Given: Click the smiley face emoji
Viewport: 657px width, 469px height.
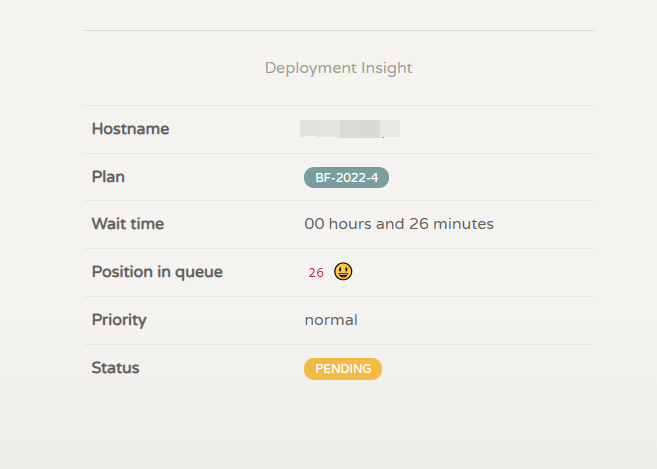Looking at the screenshot, I should [343, 272].
